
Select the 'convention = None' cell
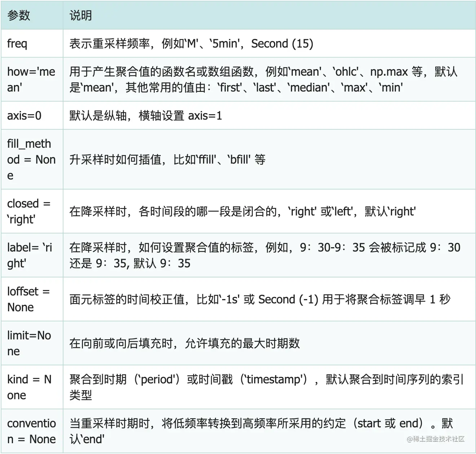pos(32,431)
